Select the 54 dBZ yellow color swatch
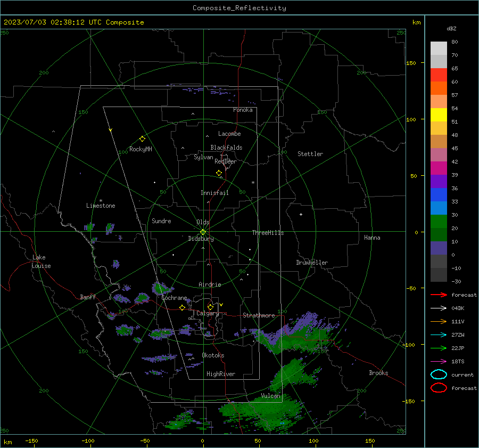 click(439, 115)
